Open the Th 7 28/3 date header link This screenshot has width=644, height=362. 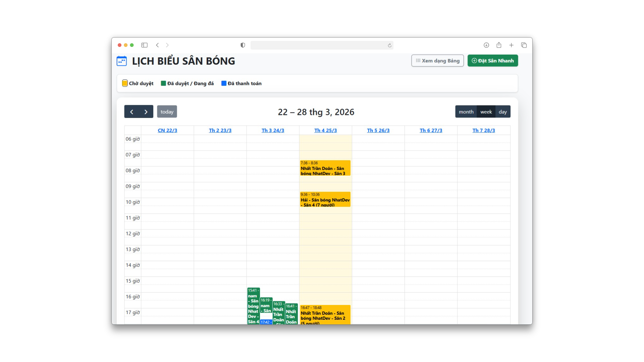[x=484, y=130]
